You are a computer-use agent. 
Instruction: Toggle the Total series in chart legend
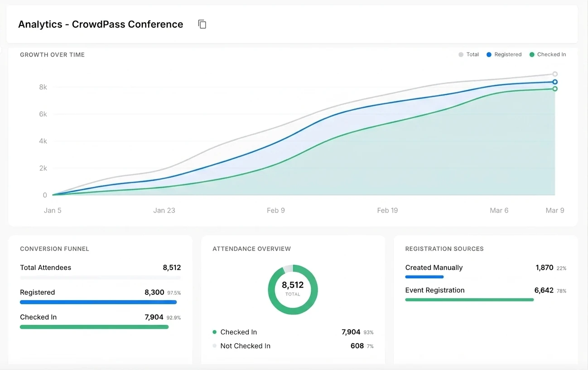coord(468,54)
